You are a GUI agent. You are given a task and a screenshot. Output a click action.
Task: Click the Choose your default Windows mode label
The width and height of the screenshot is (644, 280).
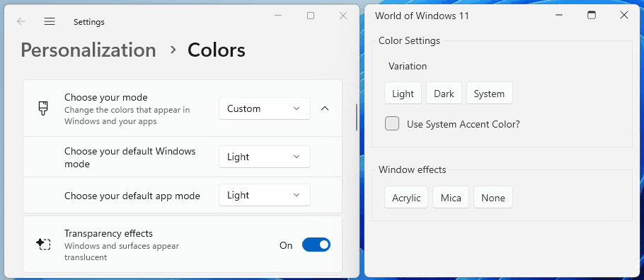pyautogui.click(x=130, y=157)
